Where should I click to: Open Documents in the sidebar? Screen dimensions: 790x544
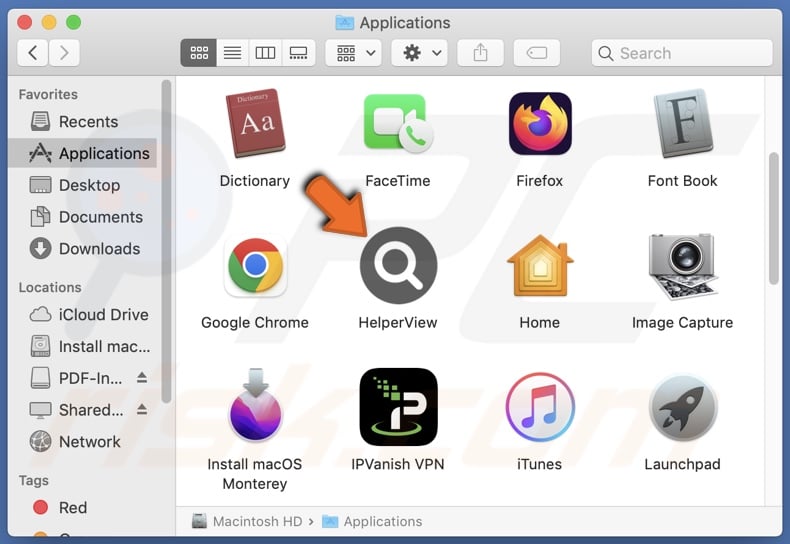coord(83,217)
